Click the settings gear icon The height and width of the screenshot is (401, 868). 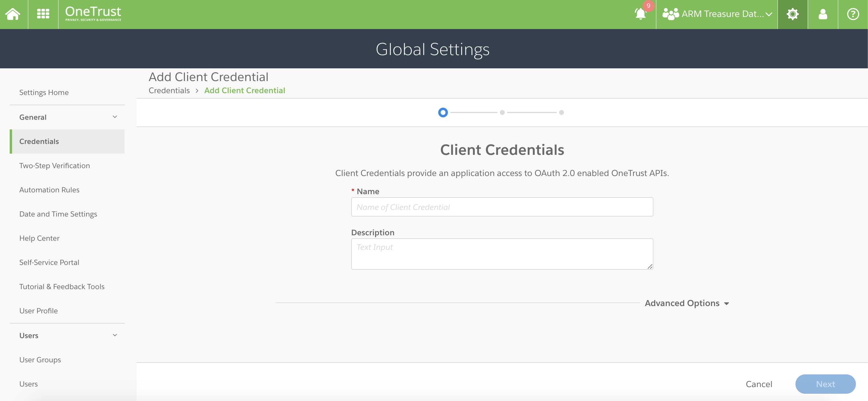click(792, 14)
